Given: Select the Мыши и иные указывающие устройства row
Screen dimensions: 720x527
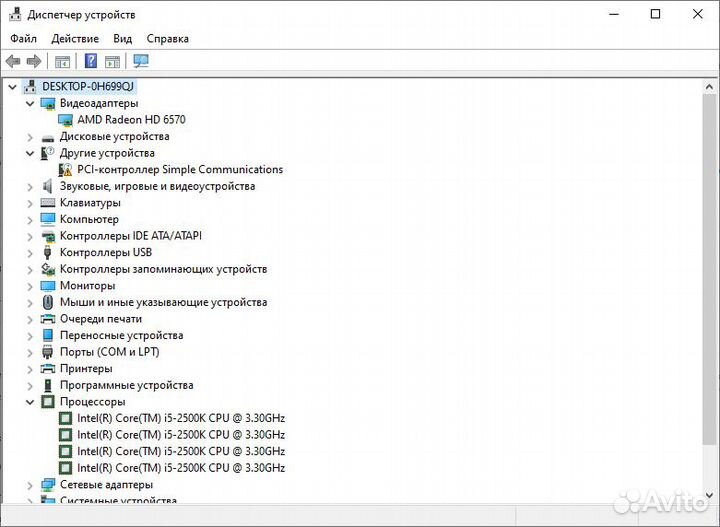Looking at the screenshot, I should pyautogui.click(x=163, y=302).
